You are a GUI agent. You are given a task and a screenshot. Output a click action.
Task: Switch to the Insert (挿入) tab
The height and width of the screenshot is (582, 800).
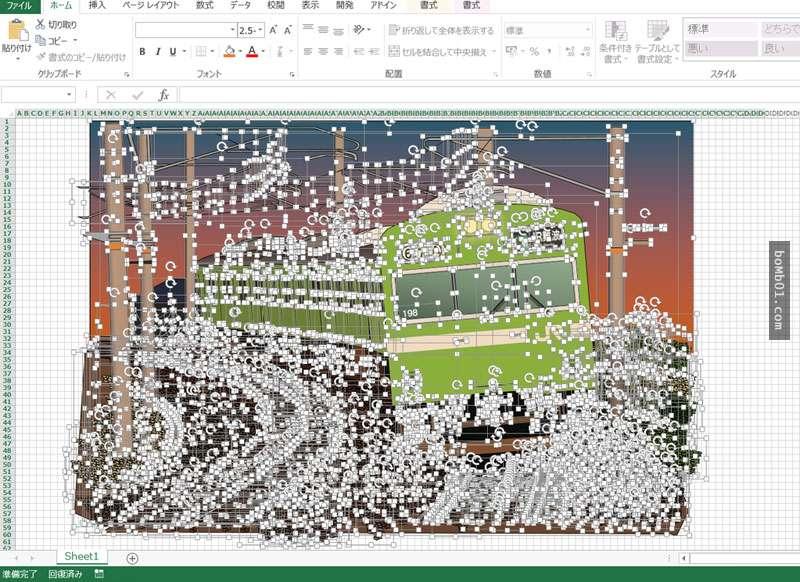[96, 5]
